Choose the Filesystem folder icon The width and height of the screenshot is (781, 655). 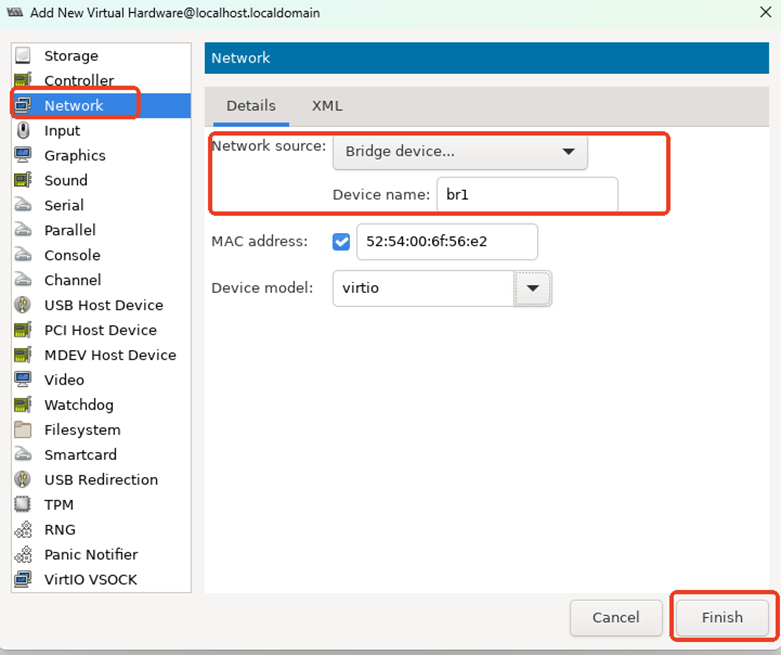23,429
